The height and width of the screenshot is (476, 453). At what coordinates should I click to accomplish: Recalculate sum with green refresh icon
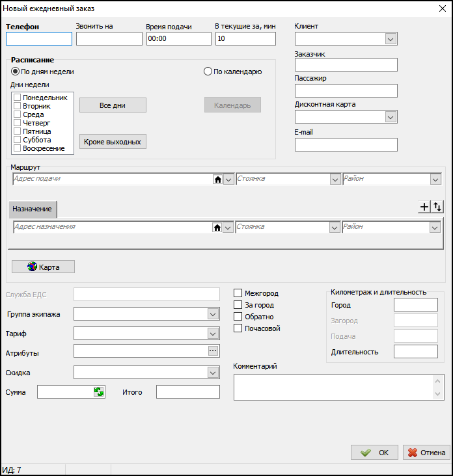click(x=99, y=392)
